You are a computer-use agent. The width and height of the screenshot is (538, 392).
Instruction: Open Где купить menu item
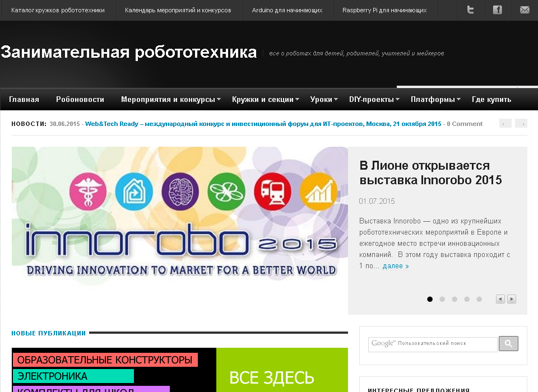coord(491,100)
